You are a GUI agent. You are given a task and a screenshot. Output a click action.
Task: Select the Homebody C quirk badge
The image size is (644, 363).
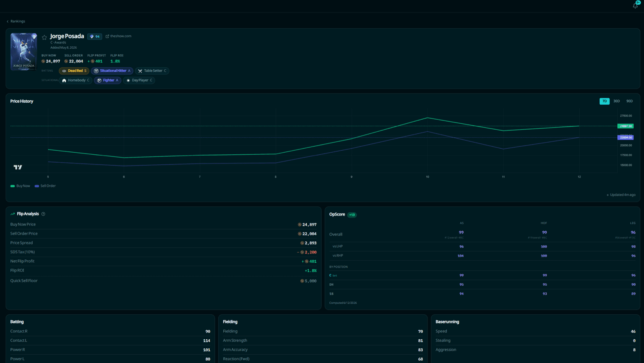[x=75, y=80]
